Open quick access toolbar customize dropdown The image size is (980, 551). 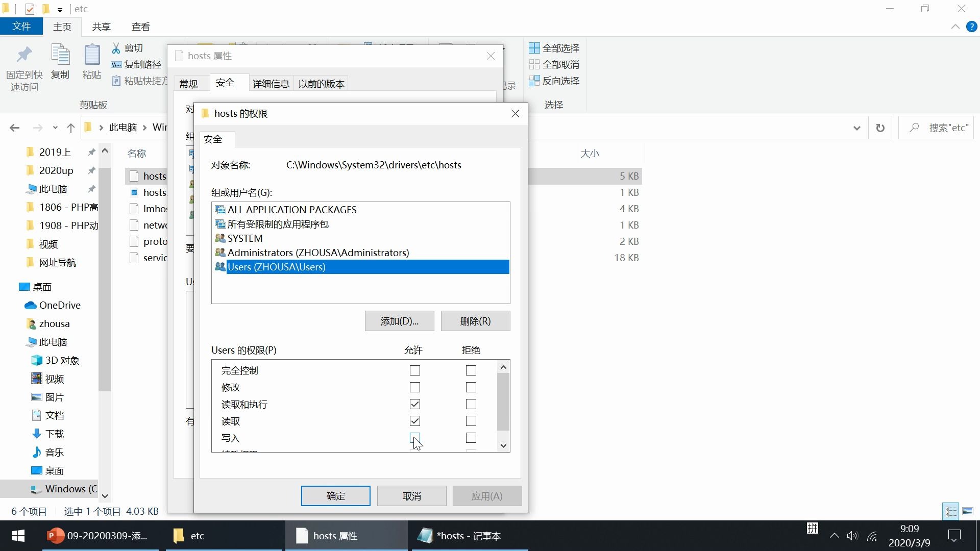coord(60,9)
